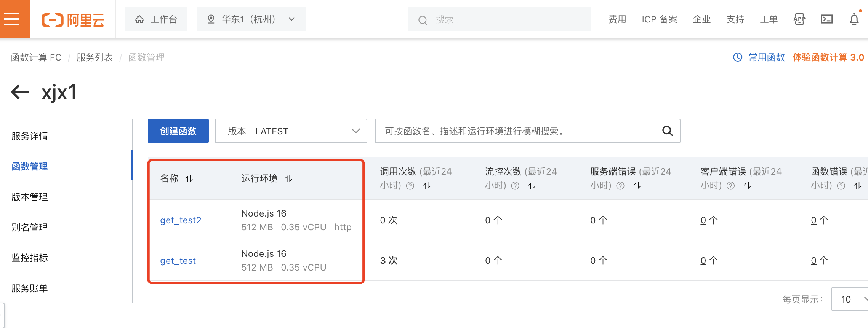Select 服务详情 in sidebar

[x=30, y=136]
